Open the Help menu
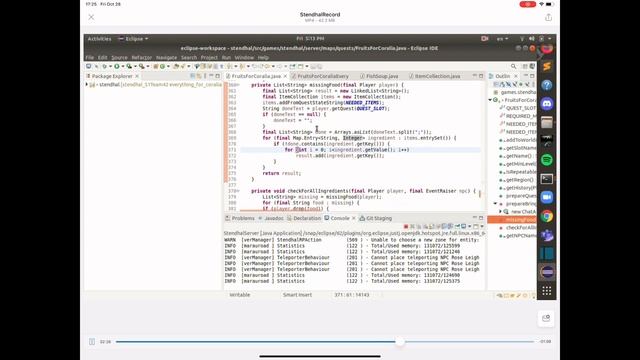 coord(263,58)
